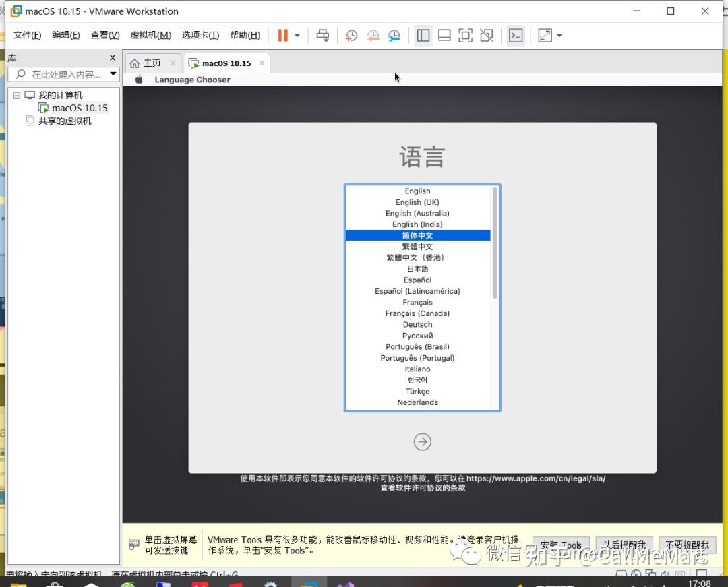Viewport: 728px width, 587px height.
Task: Click the Apple menu icon
Action: [x=139, y=80]
